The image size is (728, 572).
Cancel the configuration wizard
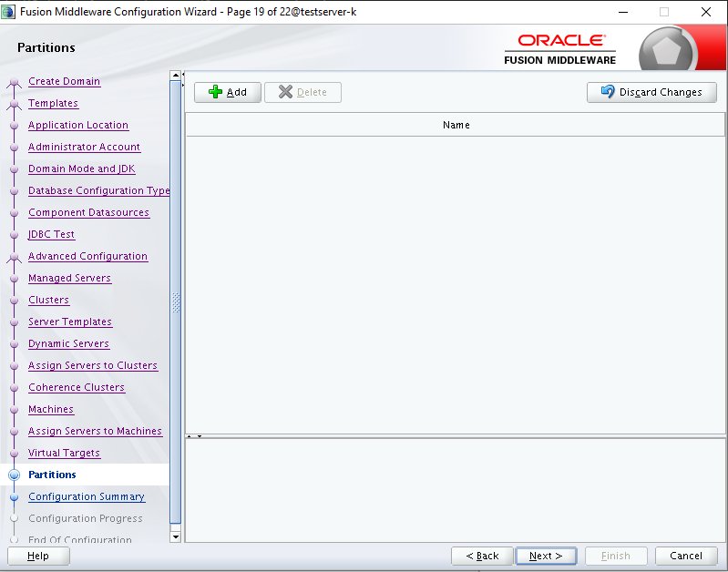pyautogui.click(x=686, y=556)
